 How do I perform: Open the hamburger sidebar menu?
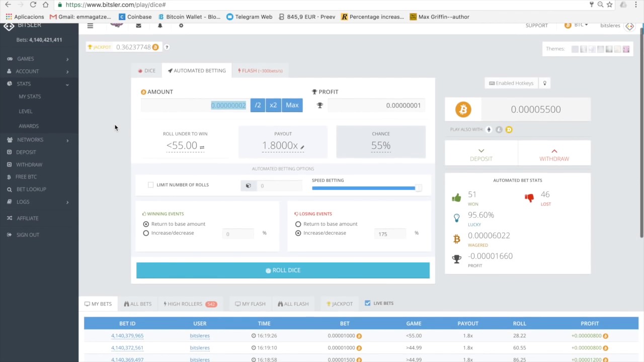[90, 26]
